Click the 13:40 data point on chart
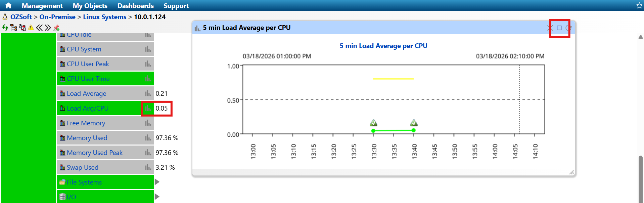The height and width of the screenshot is (203, 644). [x=414, y=130]
